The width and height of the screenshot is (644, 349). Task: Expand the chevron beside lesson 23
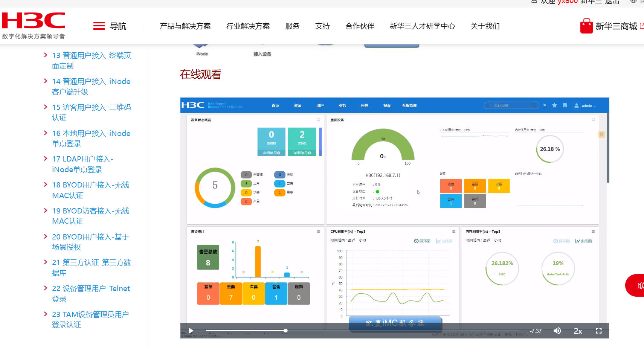[x=46, y=314]
